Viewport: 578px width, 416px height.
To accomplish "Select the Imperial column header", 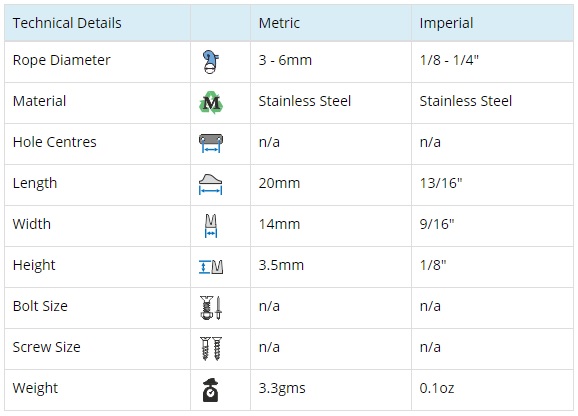I will click(x=492, y=23).
